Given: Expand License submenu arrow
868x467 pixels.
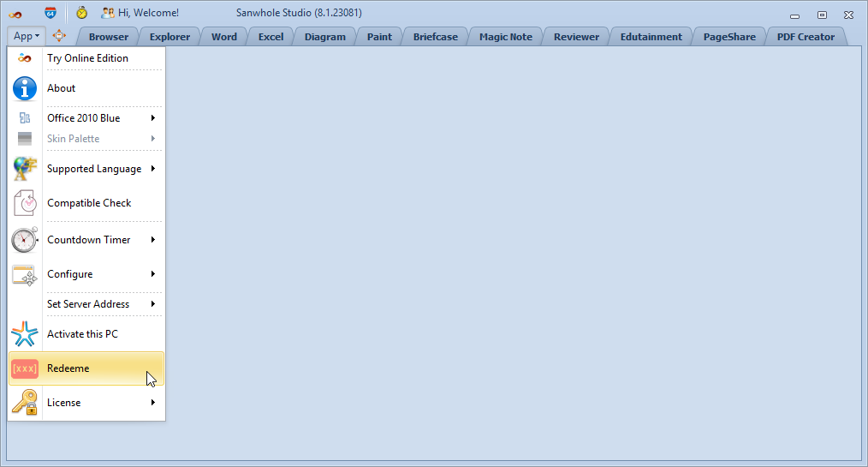Looking at the screenshot, I should point(152,402).
